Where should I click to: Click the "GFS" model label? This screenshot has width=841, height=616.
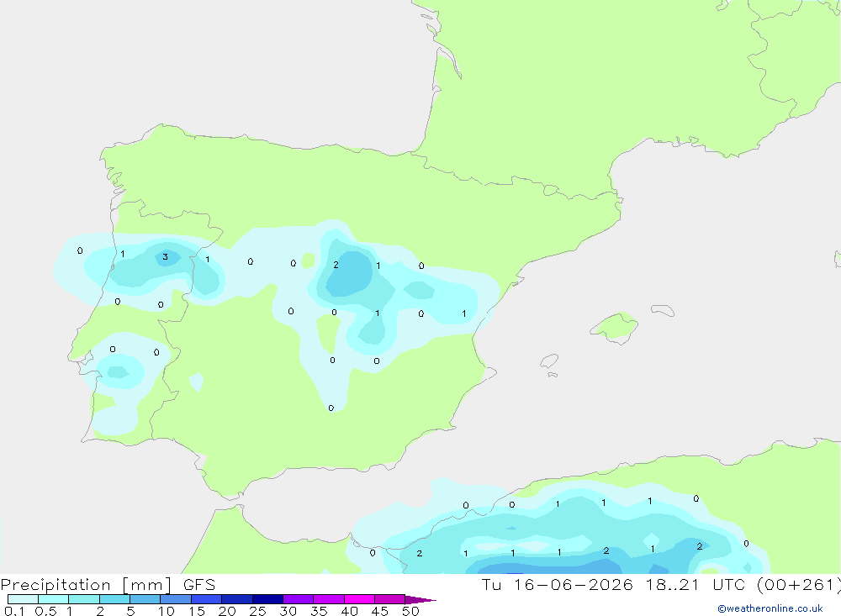pyautogui.click(x=199, y=584)
